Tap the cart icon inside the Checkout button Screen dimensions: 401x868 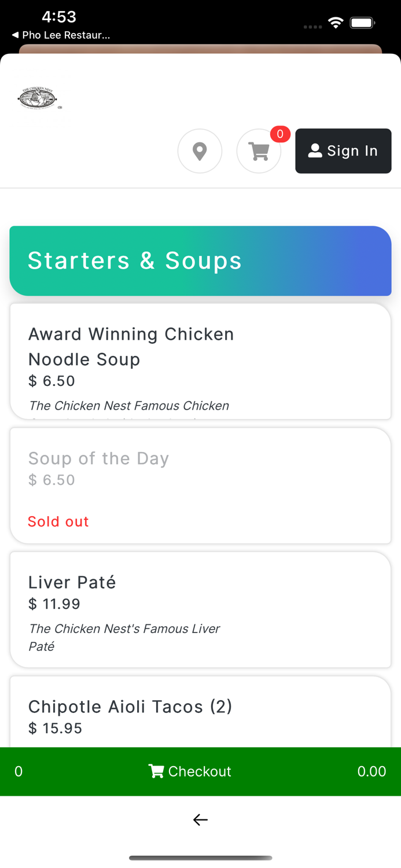point(155,771)
